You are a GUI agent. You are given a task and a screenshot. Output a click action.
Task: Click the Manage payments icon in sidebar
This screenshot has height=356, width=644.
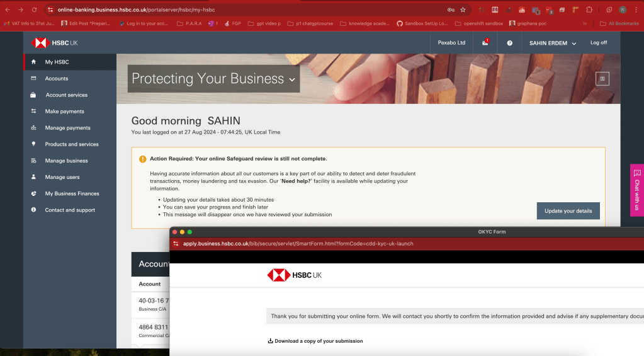[33, 127]
